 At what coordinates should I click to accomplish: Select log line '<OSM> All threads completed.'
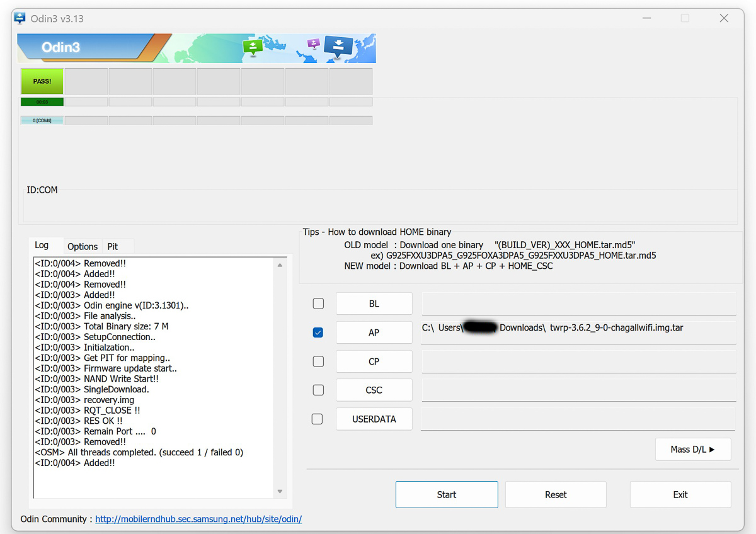[x=139, y=452]
